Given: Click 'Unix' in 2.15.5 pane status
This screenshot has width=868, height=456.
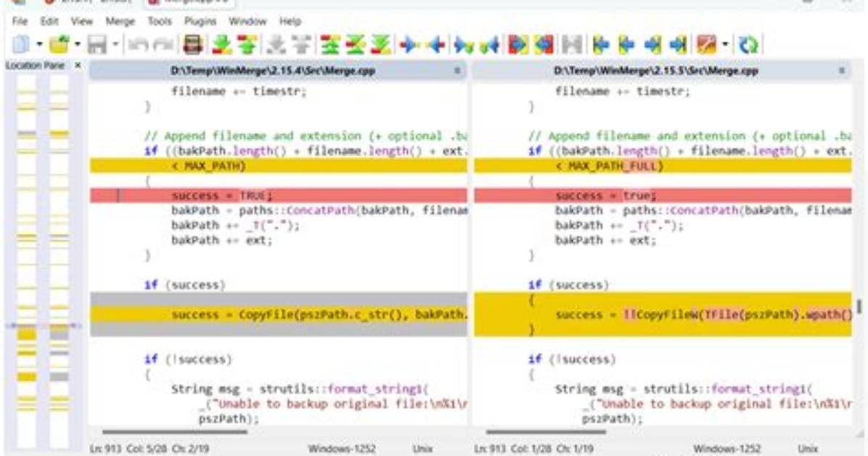Looking at the screenshot, I should (808, 448).
